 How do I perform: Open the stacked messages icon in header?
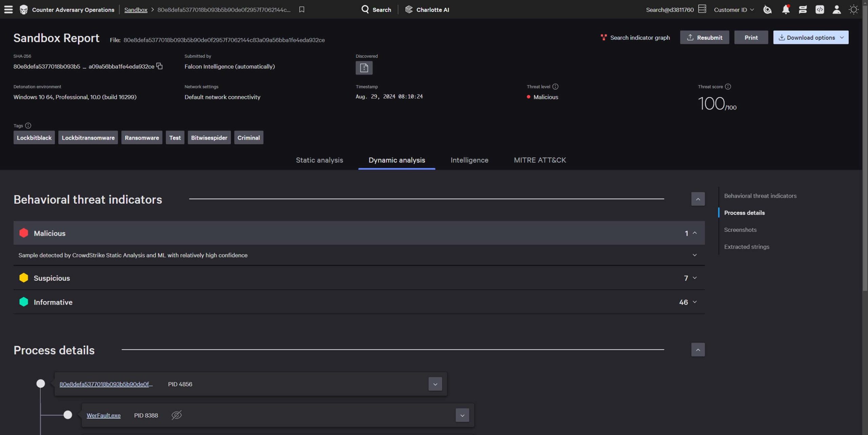803,10
